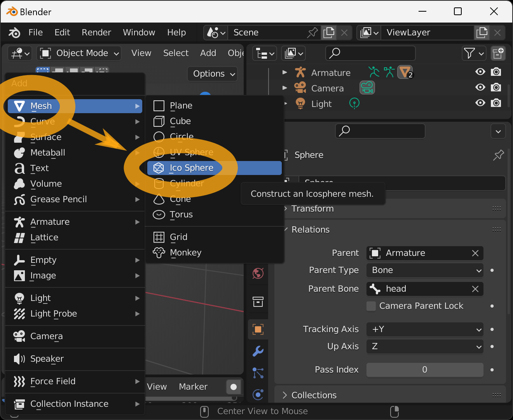Open the Help menu
513x420 pixels.
[x=176, y=33]
